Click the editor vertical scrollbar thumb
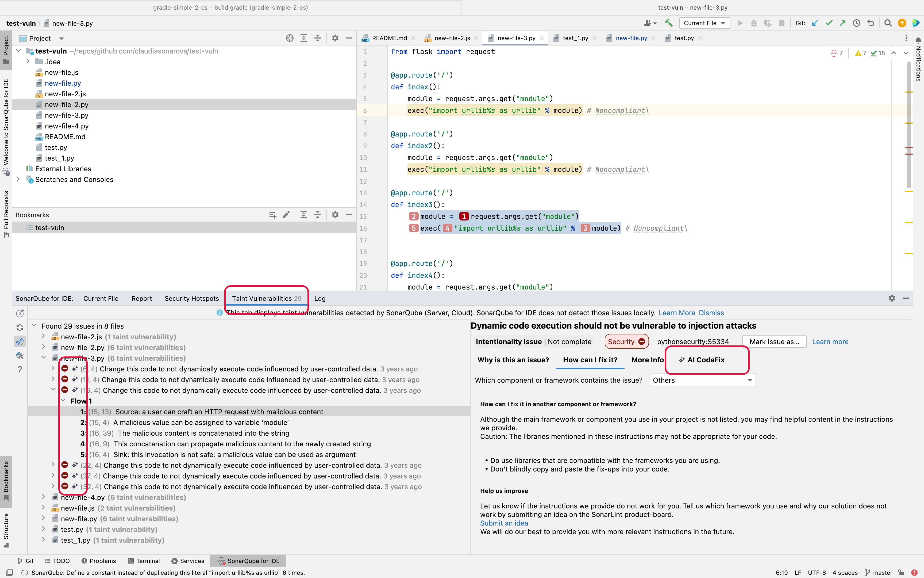Image resolution: width=924 pixels, height=578 pixels. (x=909, y=125)
